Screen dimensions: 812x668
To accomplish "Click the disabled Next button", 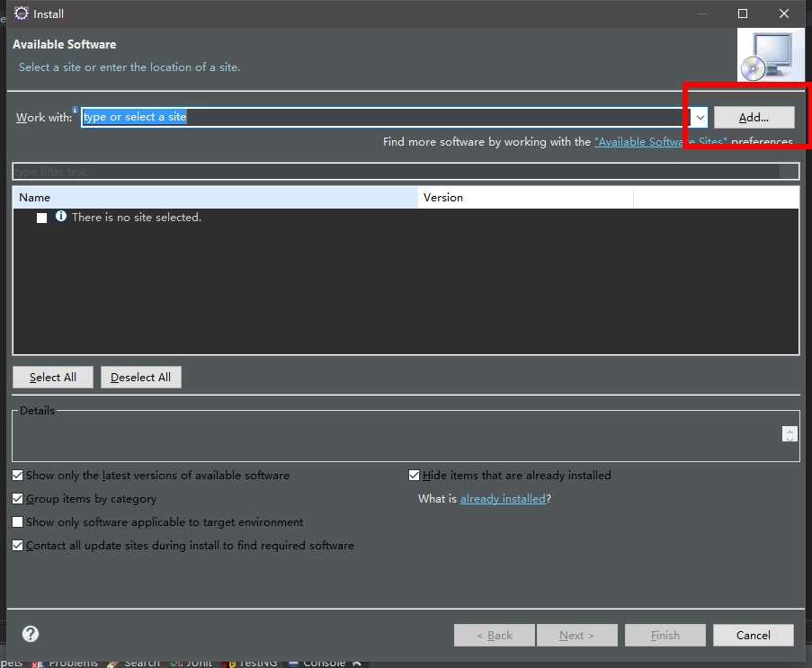I will [577, 636].
